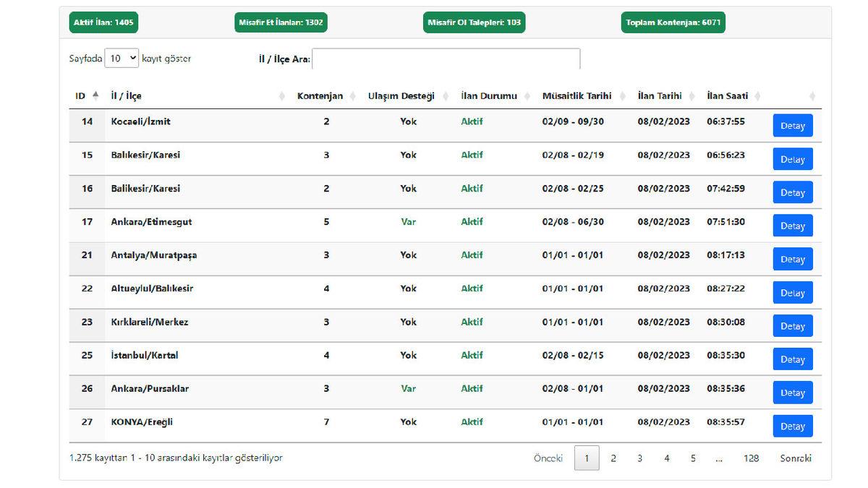This screenshot has height=488, width=868.
Task: Go to page 2 of results
Action: pos(613,458)
